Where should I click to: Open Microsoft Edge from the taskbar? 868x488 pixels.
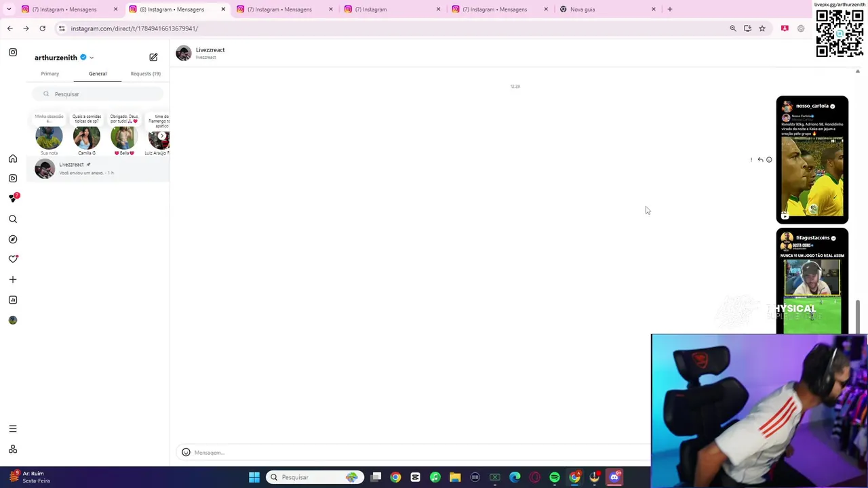click(x=515, y=477)
